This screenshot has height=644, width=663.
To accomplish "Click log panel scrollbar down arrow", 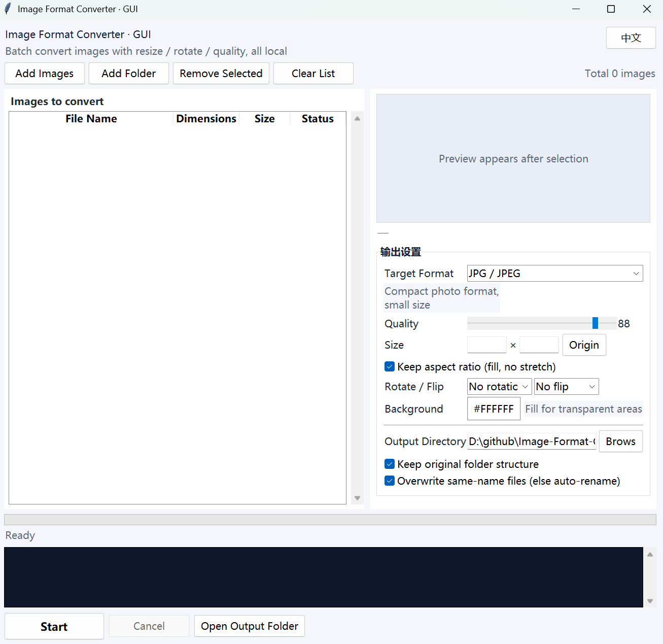I will [x=650, y=601].
